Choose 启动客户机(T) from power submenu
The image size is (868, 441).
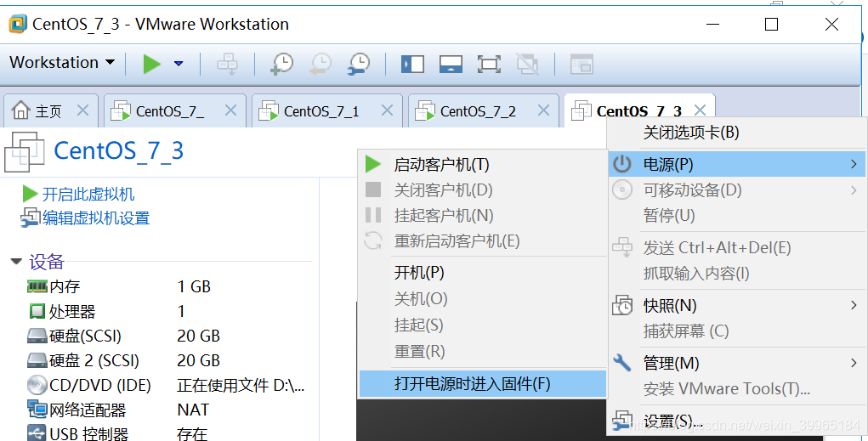483,164
